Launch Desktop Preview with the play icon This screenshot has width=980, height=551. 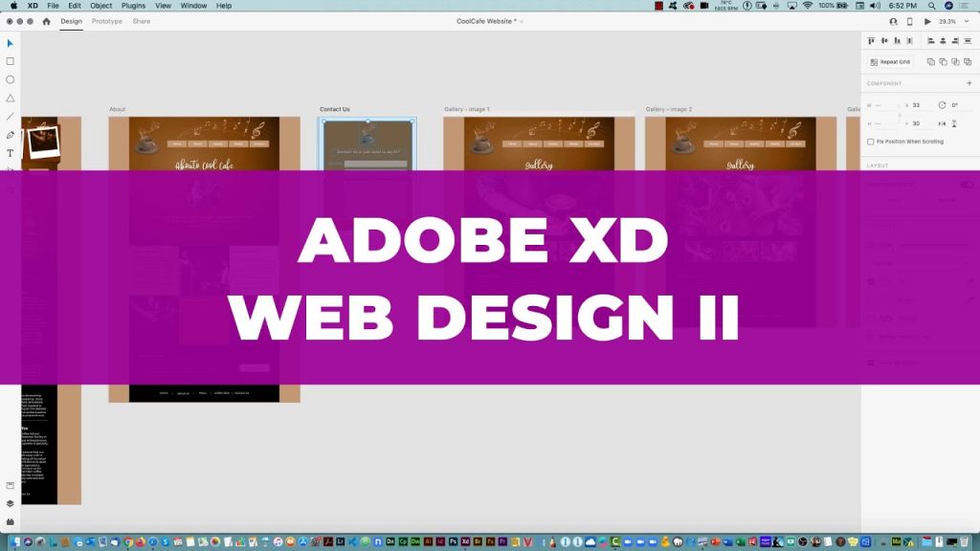click(928, 19)
